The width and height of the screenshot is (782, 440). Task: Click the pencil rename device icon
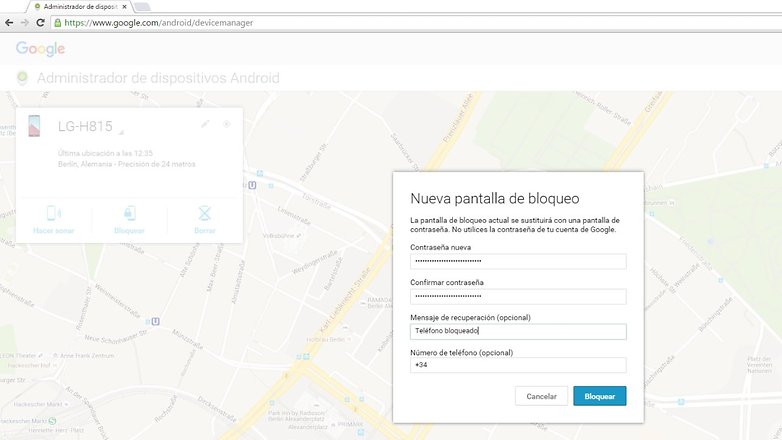tap(205, 124)
